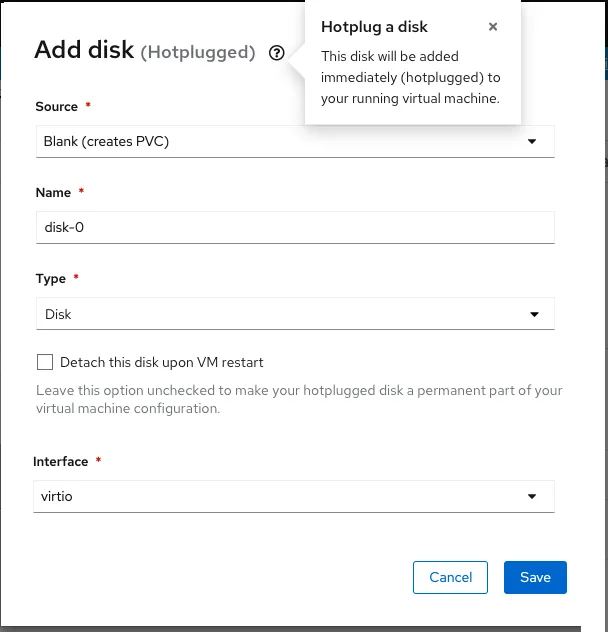Click the Source dropdown caret arrow
This screenshot has width=608, height=632.
(x=532, y=141)
